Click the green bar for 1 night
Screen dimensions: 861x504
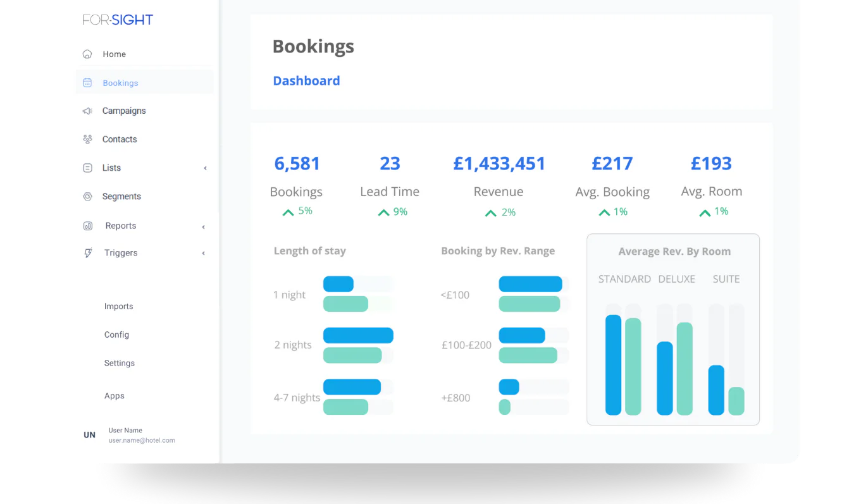point(345,304)
